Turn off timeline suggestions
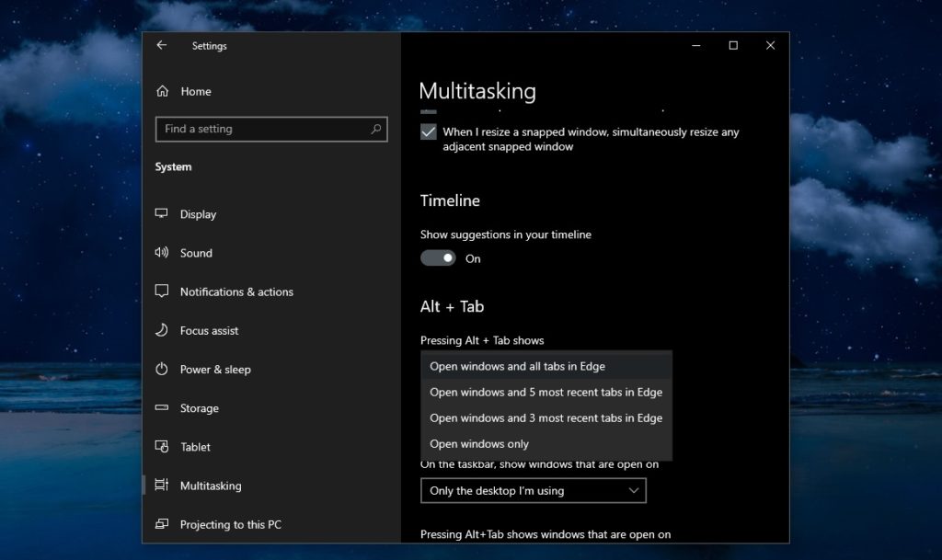This screenshot has height=560, width=942. coord(439,257)
